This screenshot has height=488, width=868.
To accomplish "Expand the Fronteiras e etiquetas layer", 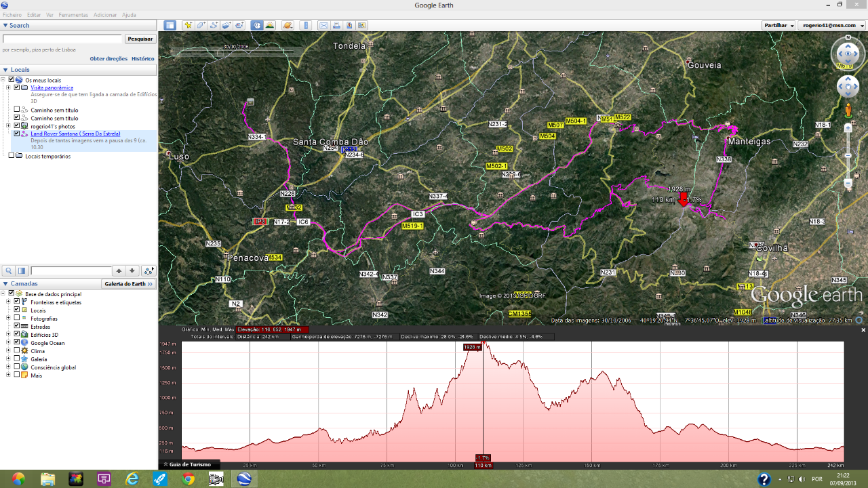I will (x=8, y=302).
